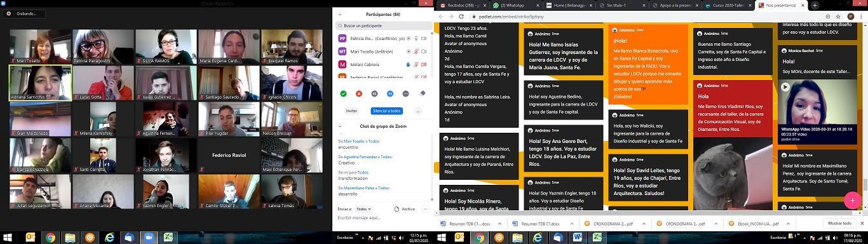Screen dimensions: 868x244
Task: Toggle Patricia Pieragostini's microphone icon
Action: tap(416, 38)
